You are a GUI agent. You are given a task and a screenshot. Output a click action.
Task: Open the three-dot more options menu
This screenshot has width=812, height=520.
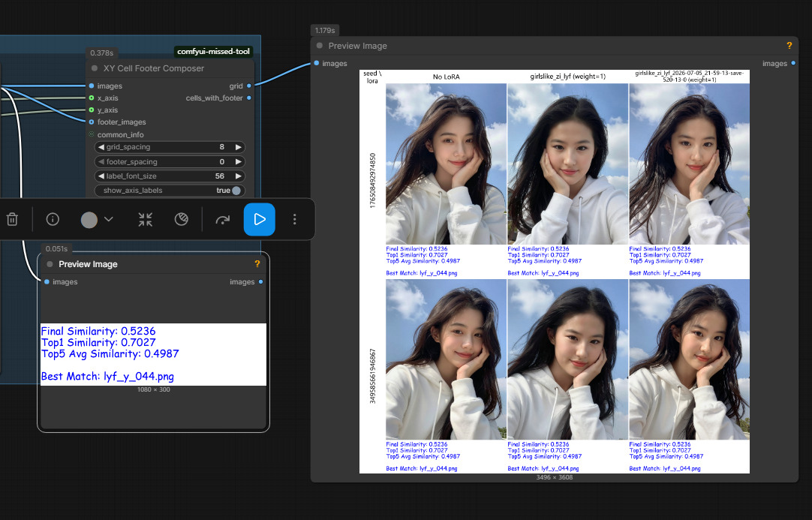click(294, 219)
